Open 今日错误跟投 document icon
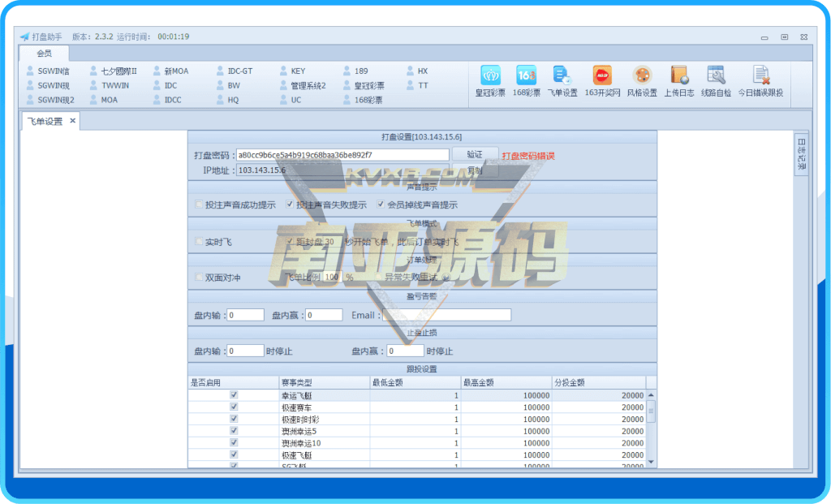The width and height of the screenshot is (831, 504). coord(760,81)
